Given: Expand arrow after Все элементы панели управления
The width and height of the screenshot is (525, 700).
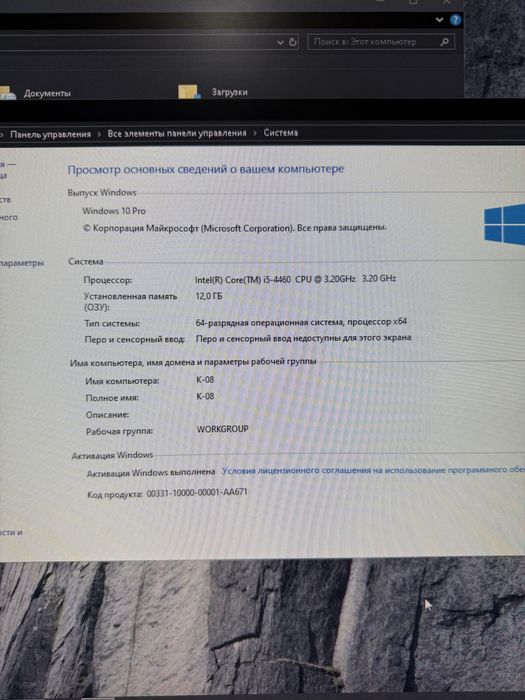Looking at the screenshot, I should click(255, 133).
